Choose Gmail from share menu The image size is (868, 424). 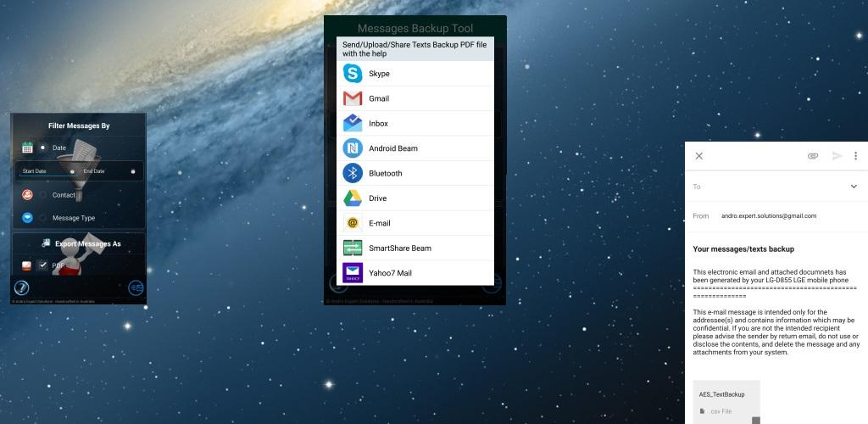(x=415, y=98)
